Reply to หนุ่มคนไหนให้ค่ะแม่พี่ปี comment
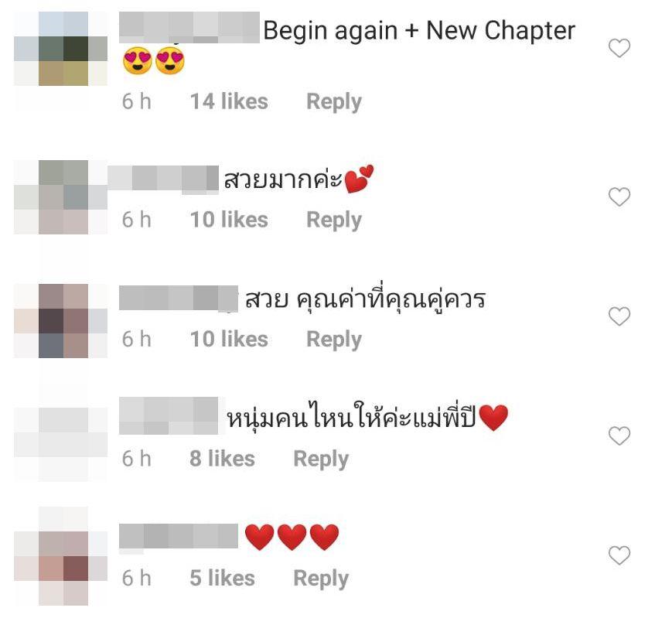 click(x=321, y=459)
